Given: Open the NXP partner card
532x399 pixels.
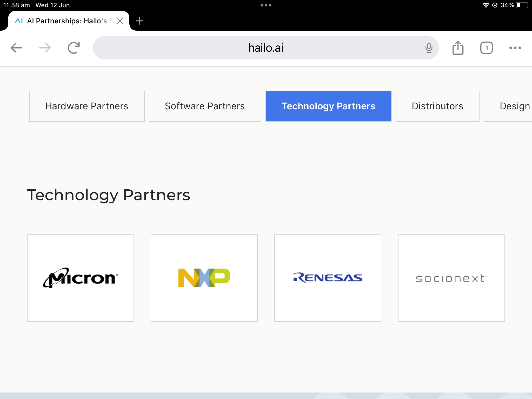Looking at the screenshot, I should pos(204,278).
